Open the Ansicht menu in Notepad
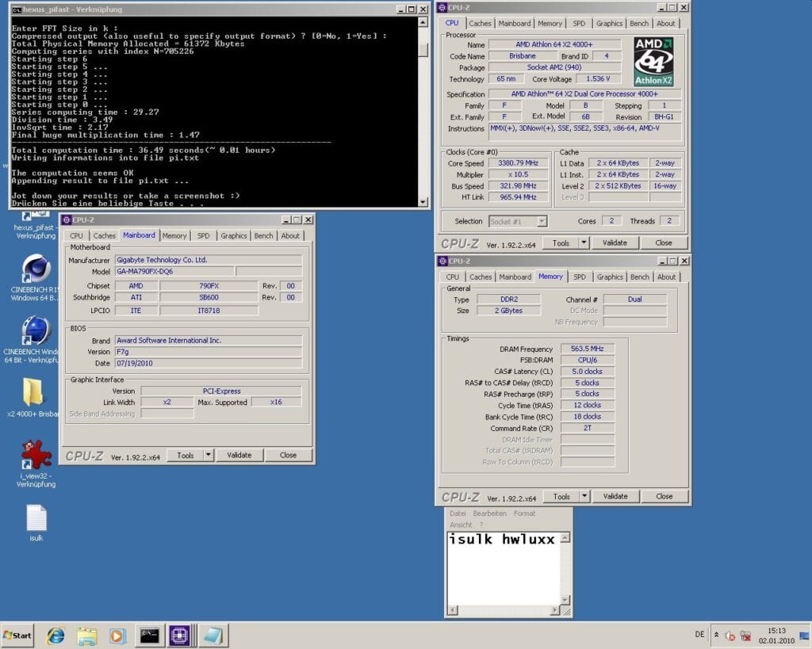812x649 pixels. coord(461,525)
